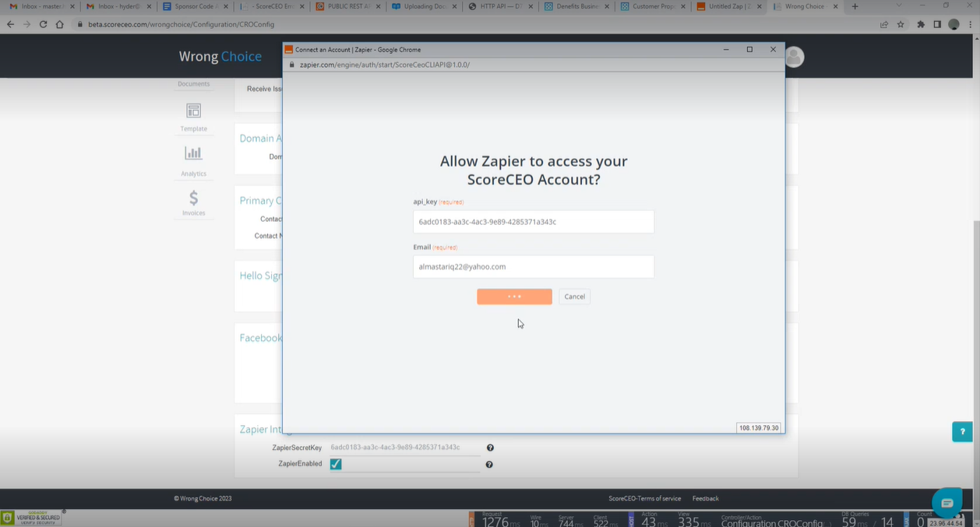Click 108.139.79.30 IP label

(758, 428)
